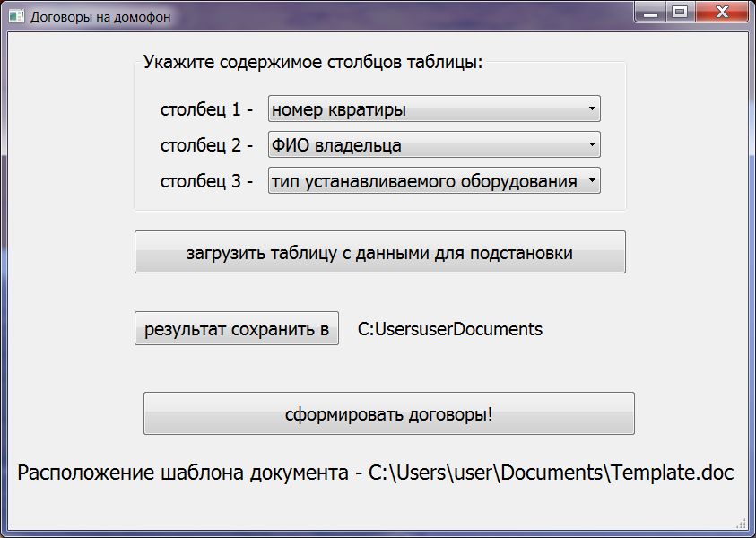Click the Расположение шаблона документа path label
This screenshot has width=756, height=538.
pos(375,473)
